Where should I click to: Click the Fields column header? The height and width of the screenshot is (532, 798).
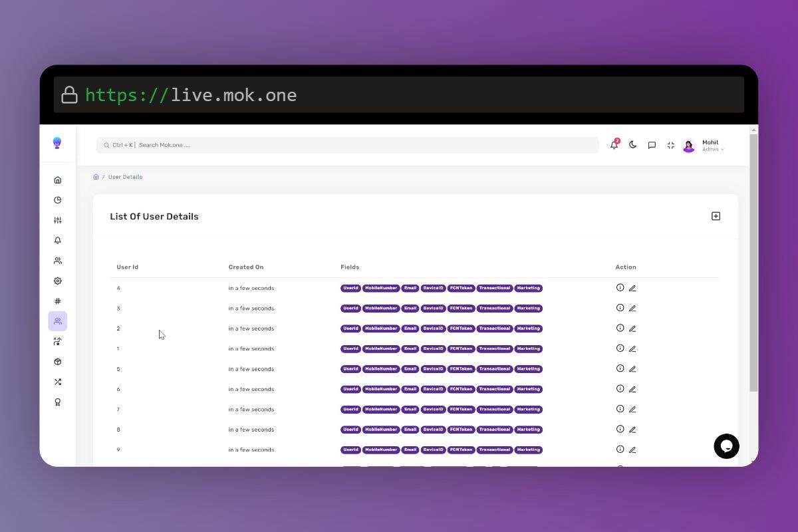[350, 267]
